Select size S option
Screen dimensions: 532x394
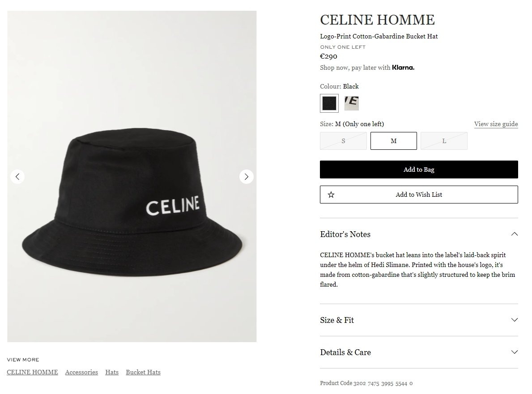click(x=343, y=141)
